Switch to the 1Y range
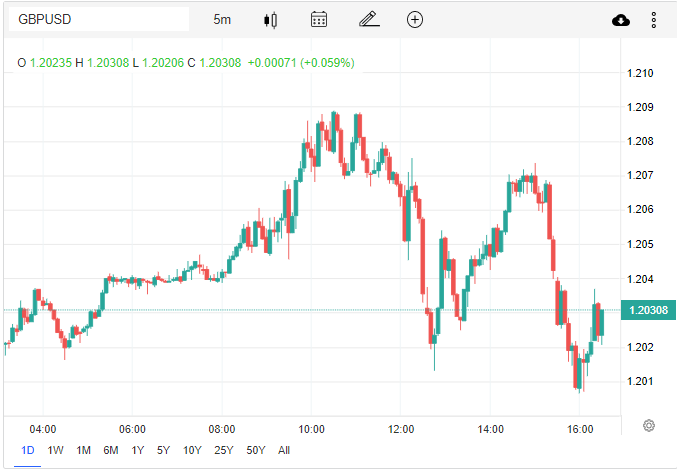Image resolution: width=677 pixels, height=469 pixels. click(x=137, y=450)
